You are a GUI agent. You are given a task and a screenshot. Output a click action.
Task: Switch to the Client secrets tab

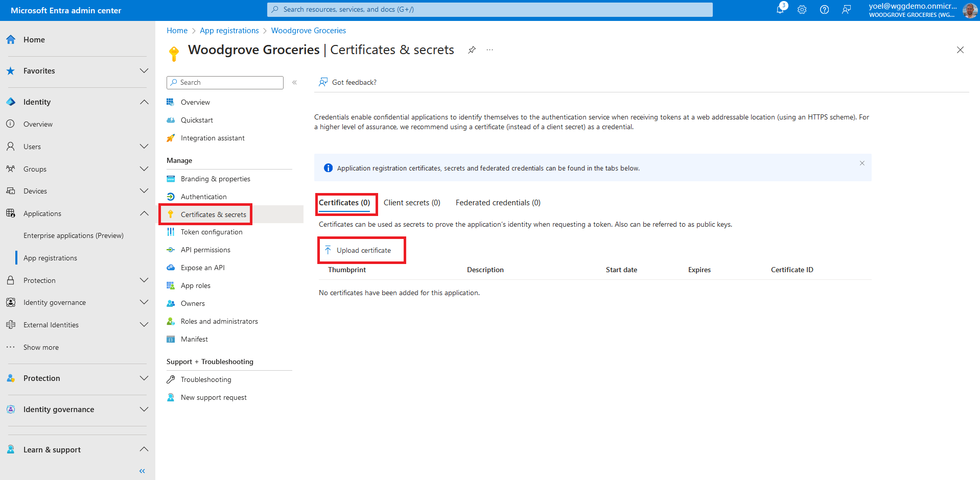[412, 203]
